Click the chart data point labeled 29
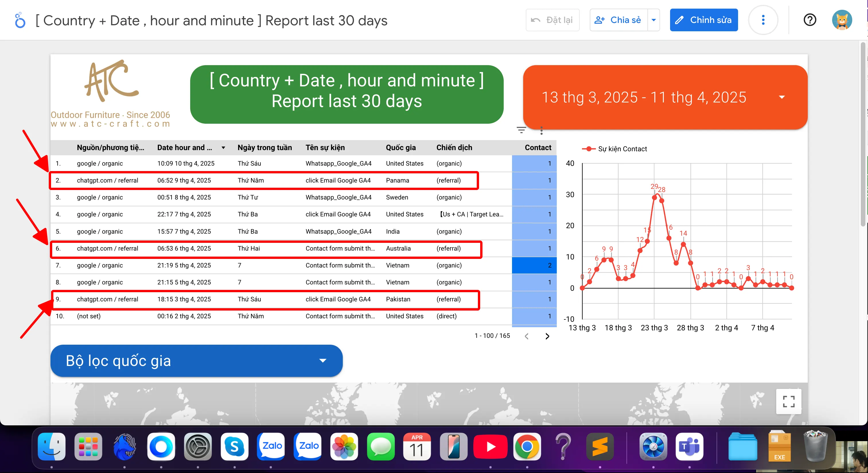This screenshot has width=868, height=473. point(654,197)
